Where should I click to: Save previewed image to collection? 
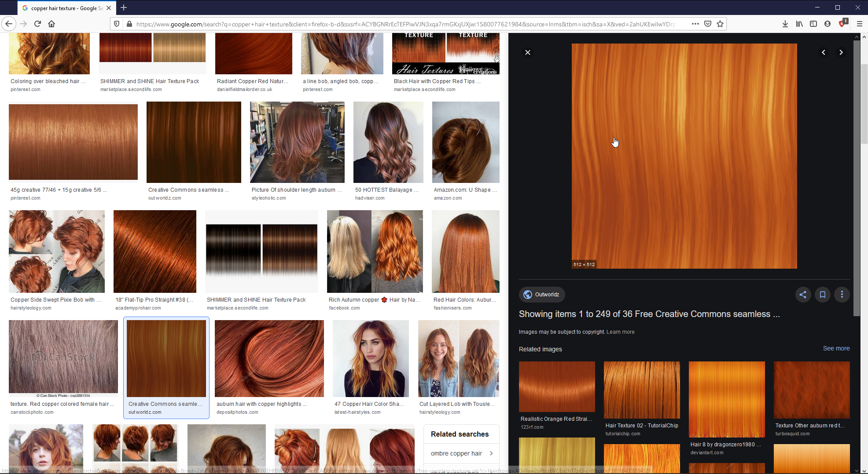pos(823,295)
